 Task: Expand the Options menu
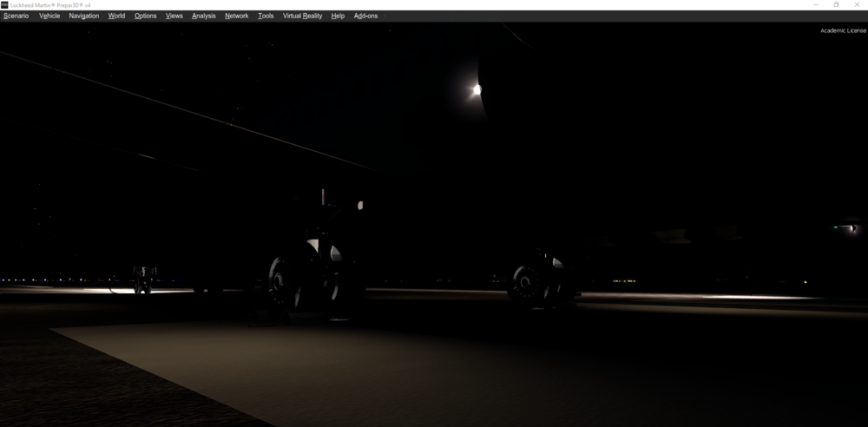(145, 16)
